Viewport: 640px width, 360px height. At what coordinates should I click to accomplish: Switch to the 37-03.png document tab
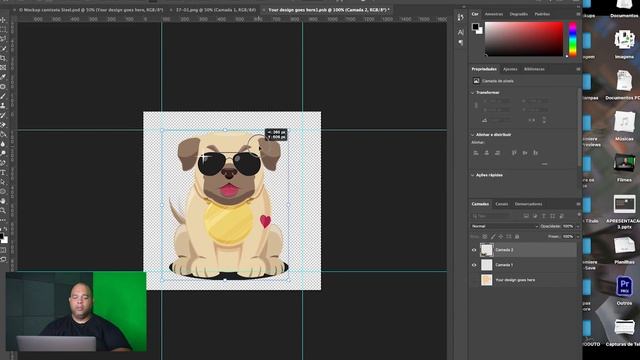coord(216,9)
